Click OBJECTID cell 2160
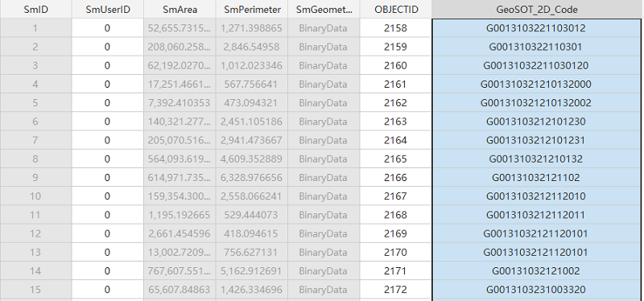644x301 pixels. [396, 65]
